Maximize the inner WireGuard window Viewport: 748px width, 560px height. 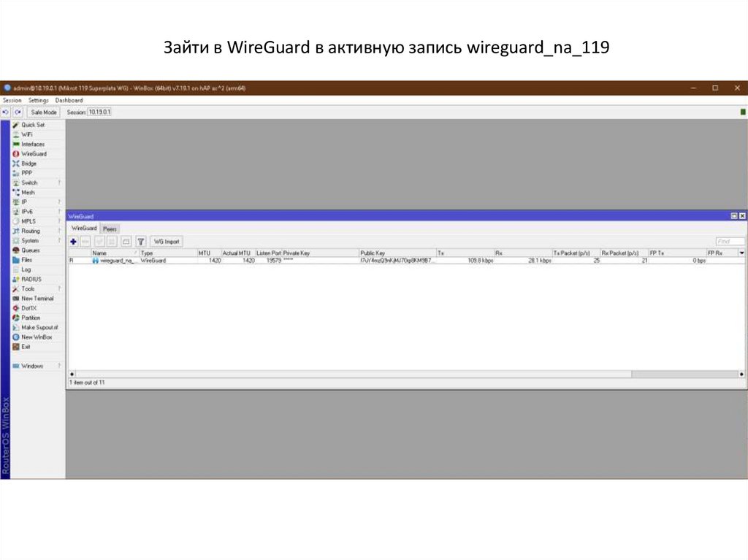(734, 216)
